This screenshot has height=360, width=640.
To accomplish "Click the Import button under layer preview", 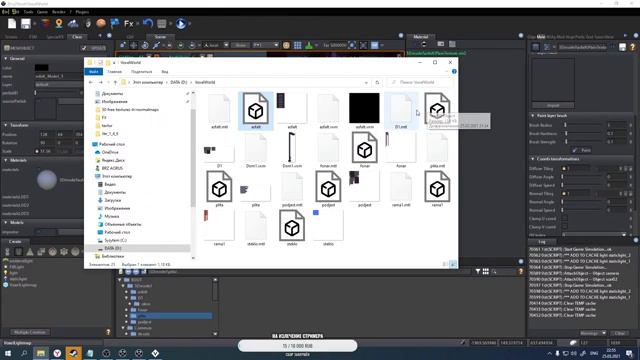I will (553, 105).
